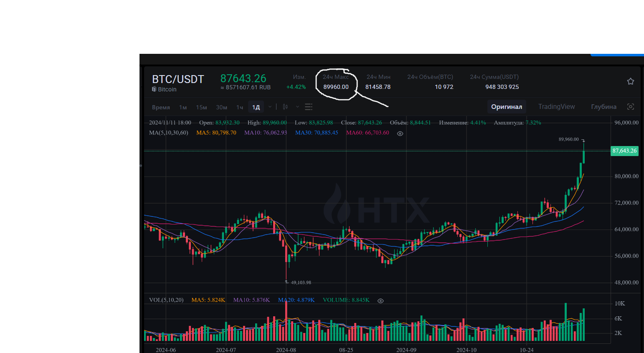Screen dimensions: 644x353
Task: Expand chart style dropdown arrow
Action: pos(297,107)
